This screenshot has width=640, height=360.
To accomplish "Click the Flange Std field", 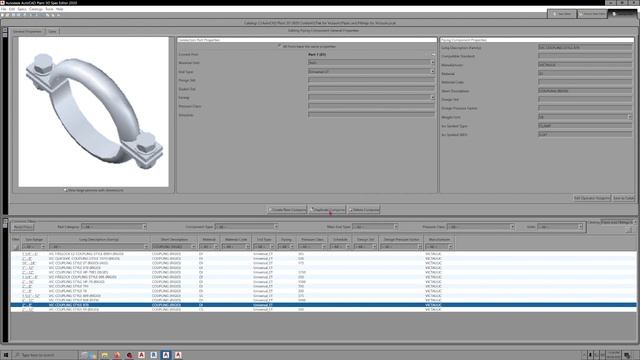I will coord(371,80).
